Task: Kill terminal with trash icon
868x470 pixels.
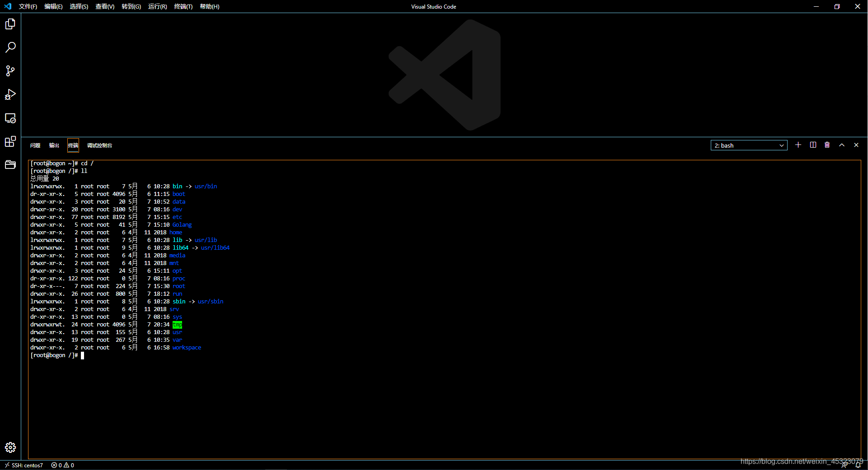Action: 827,145
